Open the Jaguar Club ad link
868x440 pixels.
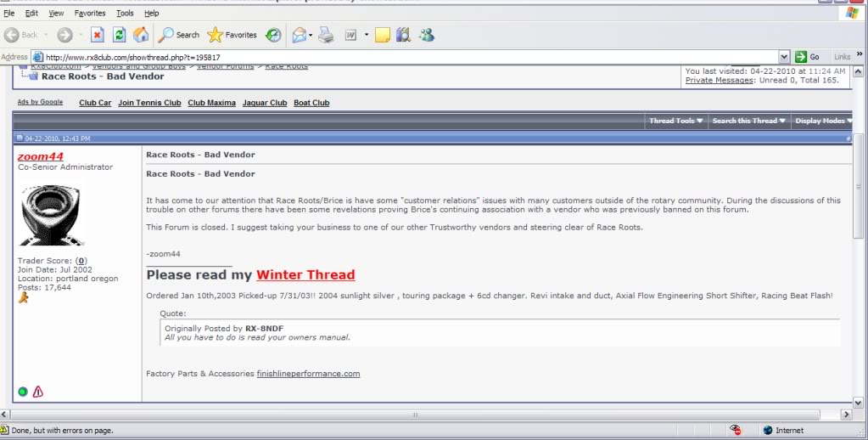pos(265,103)
